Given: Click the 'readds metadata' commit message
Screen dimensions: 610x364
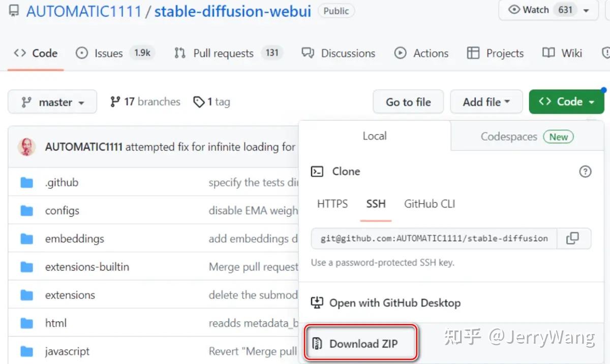Looking at the screenshot, I should (x=253, y=323).
